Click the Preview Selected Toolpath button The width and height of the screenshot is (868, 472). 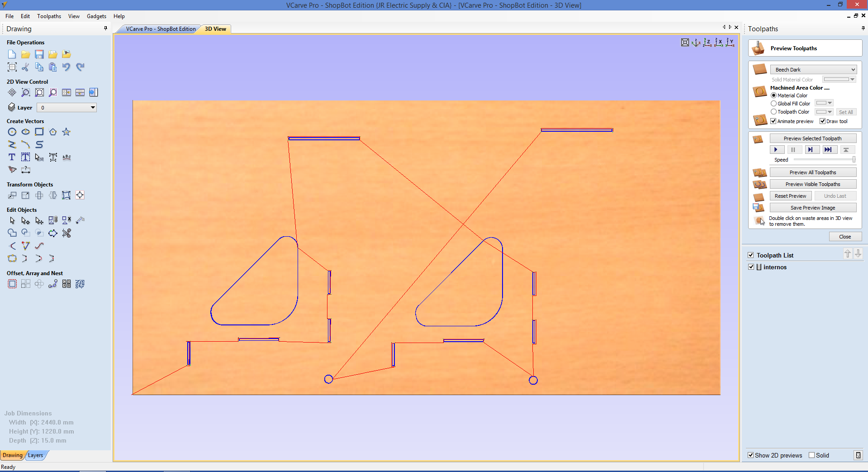pyautogui.click(x=813, y=138)
